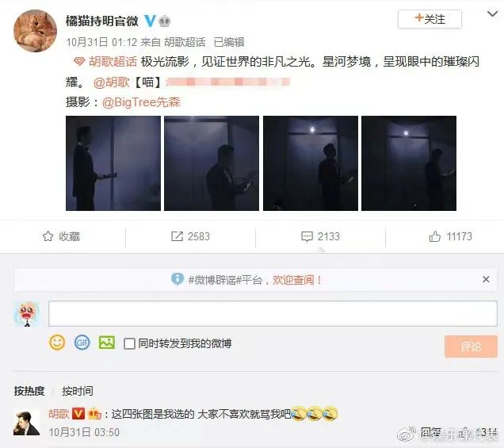504x448 pixels.
Task: Open 橘猫持明官微 profile avatar
Action: point(35,31)
